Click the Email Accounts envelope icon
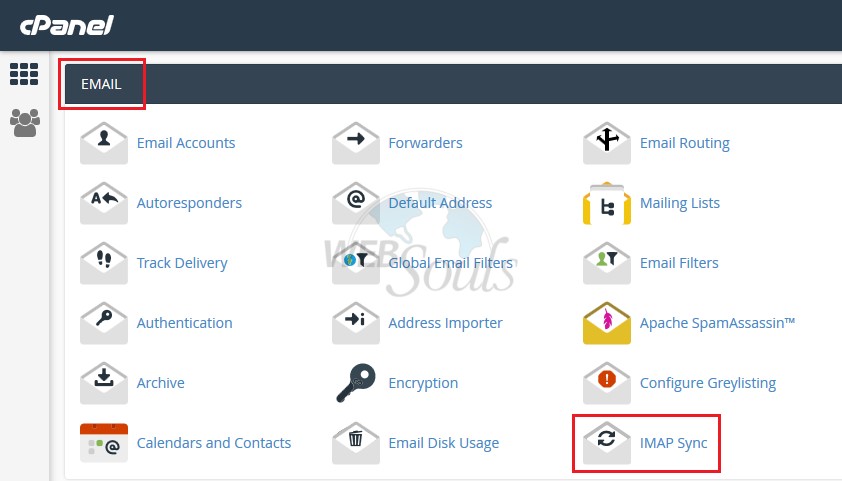Screen dimensions: 842x481 104,143
